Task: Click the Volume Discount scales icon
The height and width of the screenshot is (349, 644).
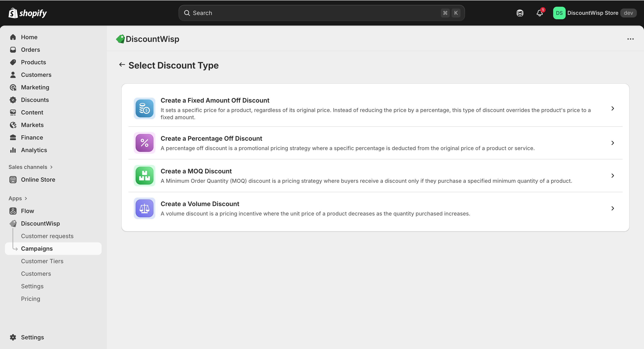Action: tap(144, 208)
